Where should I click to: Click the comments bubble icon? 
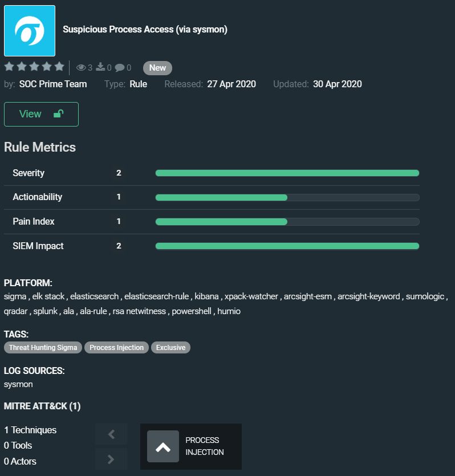(120, 67)
